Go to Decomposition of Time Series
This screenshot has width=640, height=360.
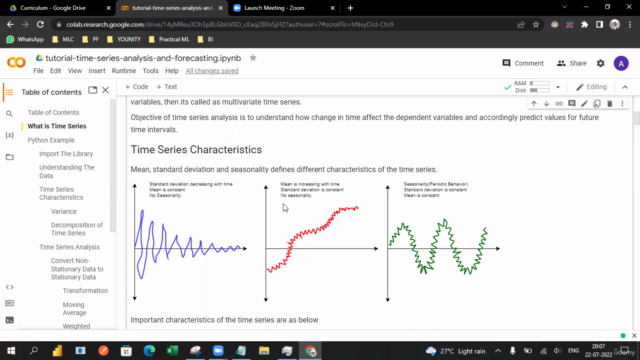77,229
